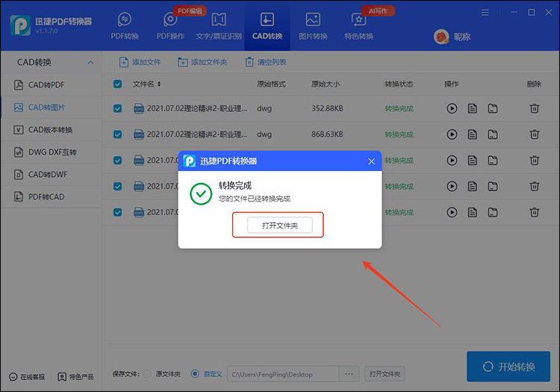This screenshot has height=392, width=560.
Task: Open folder icon in fifth file row
Action: pyautogui.click(x=493, y=212)
